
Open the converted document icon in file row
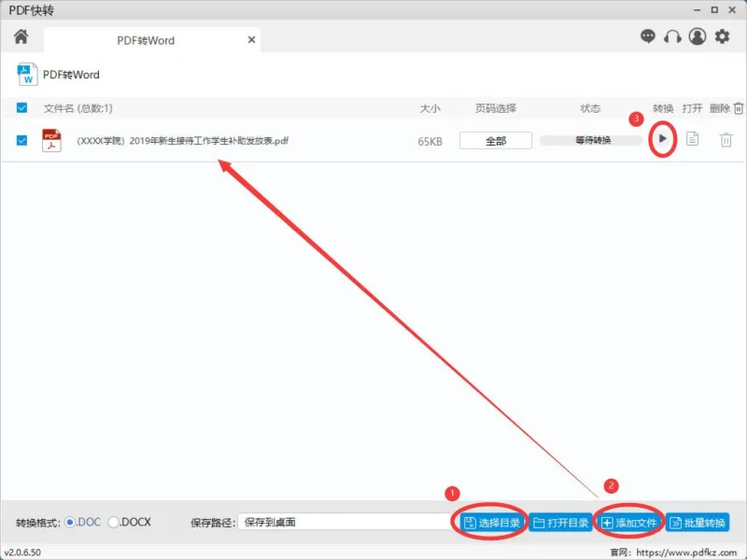click(x=692, y=138)
